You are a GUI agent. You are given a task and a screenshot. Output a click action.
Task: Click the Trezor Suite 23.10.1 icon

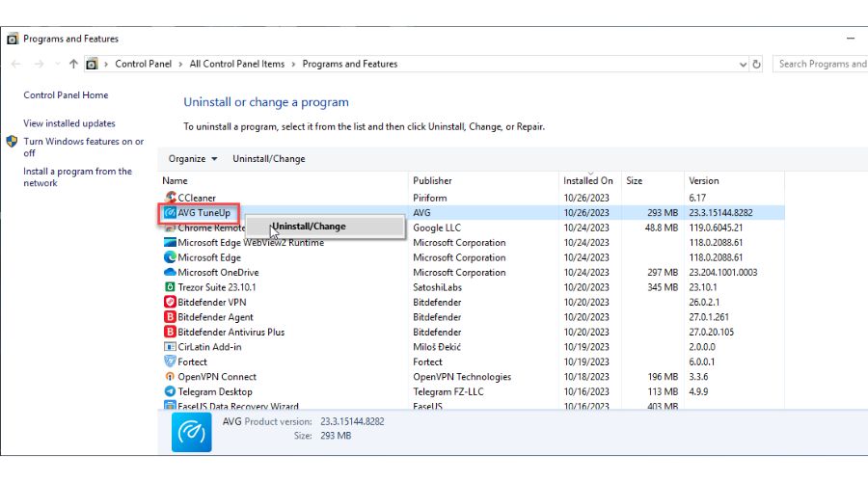tap(170, 286)
